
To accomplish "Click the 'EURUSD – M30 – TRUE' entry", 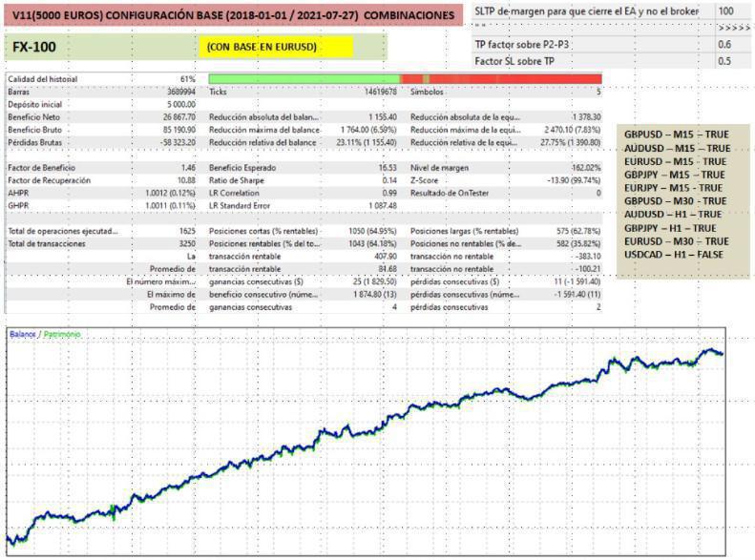I will (677, 241).
